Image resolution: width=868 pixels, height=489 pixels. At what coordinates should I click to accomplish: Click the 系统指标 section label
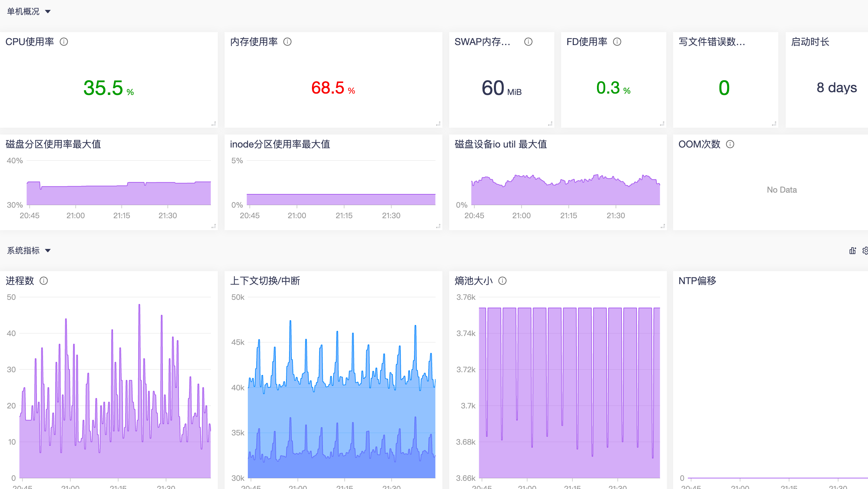(x=23, y=251)
